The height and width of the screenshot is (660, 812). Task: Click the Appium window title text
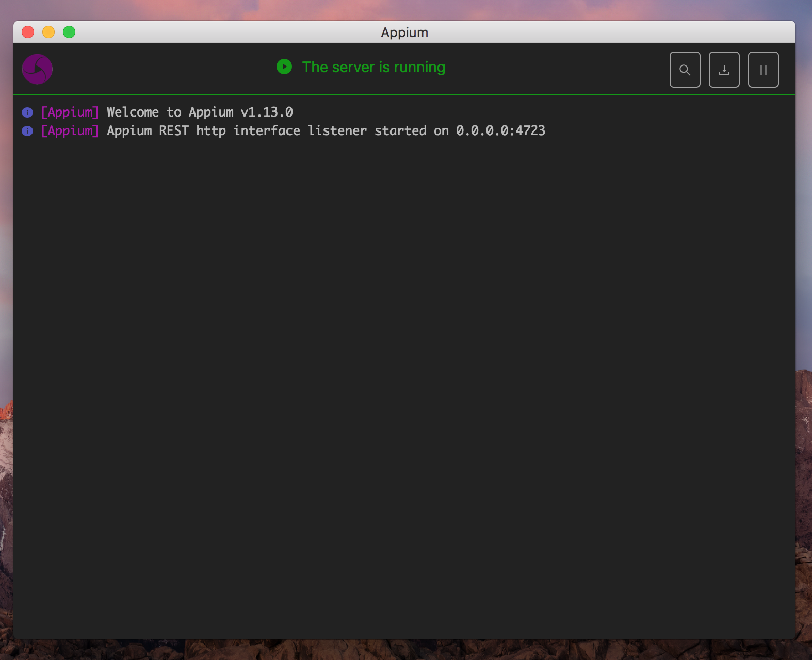click(x=404, y=32)
